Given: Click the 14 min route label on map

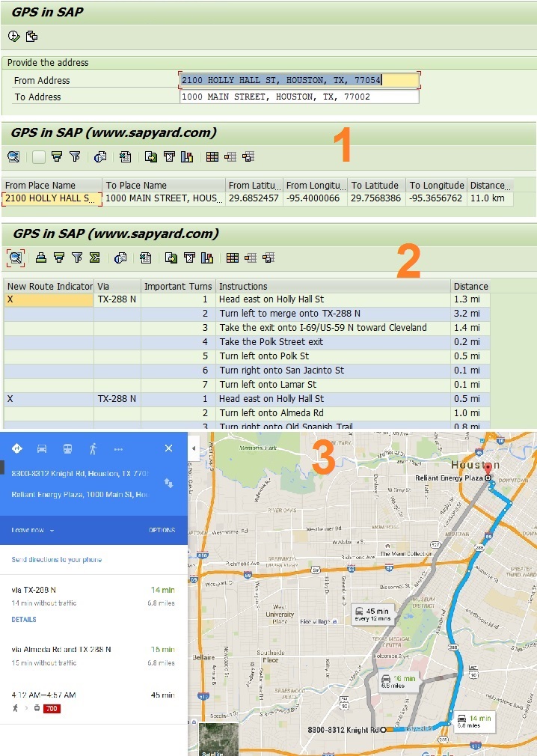Looking at the screenshot, I should click(x=474, y=722).
